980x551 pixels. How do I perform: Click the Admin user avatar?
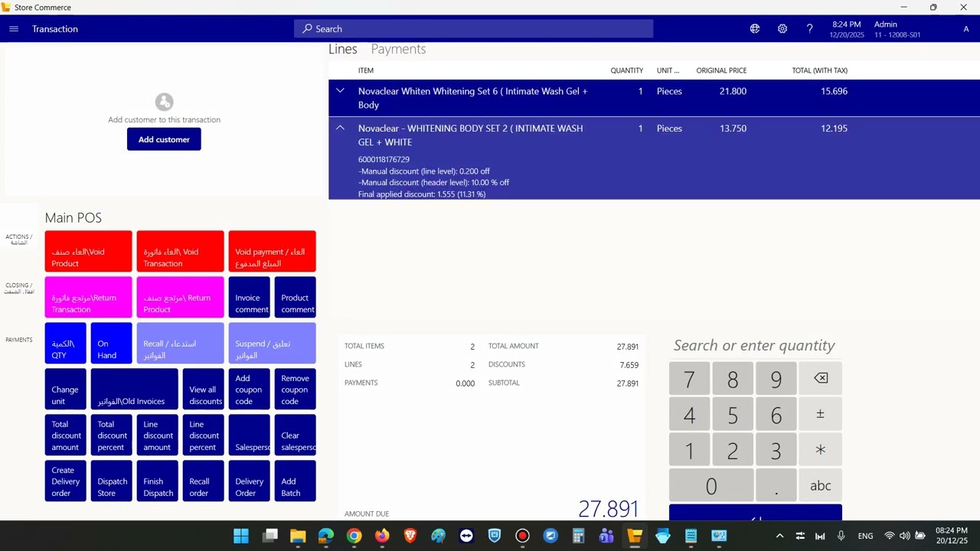[x=965, y=29]
